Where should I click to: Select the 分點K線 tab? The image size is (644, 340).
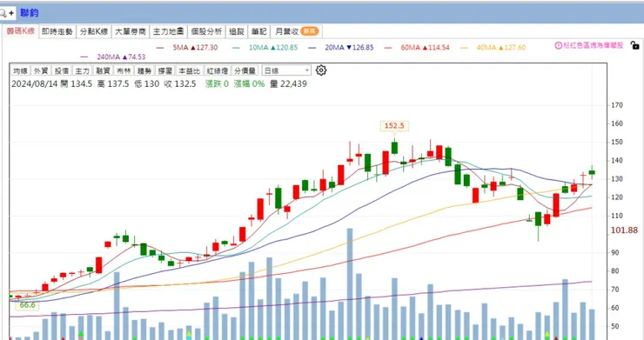pyautogui.click(x=94, y=31)
